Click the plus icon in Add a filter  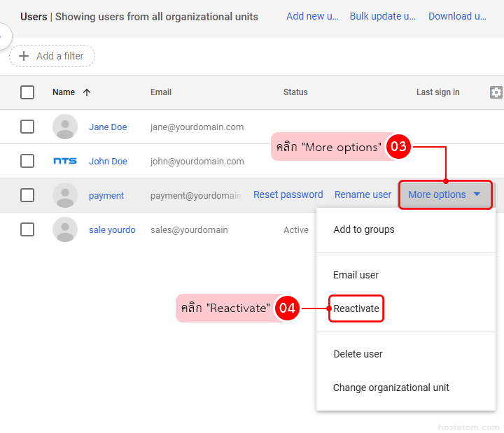pyautogui.click(x=24, y=56)
